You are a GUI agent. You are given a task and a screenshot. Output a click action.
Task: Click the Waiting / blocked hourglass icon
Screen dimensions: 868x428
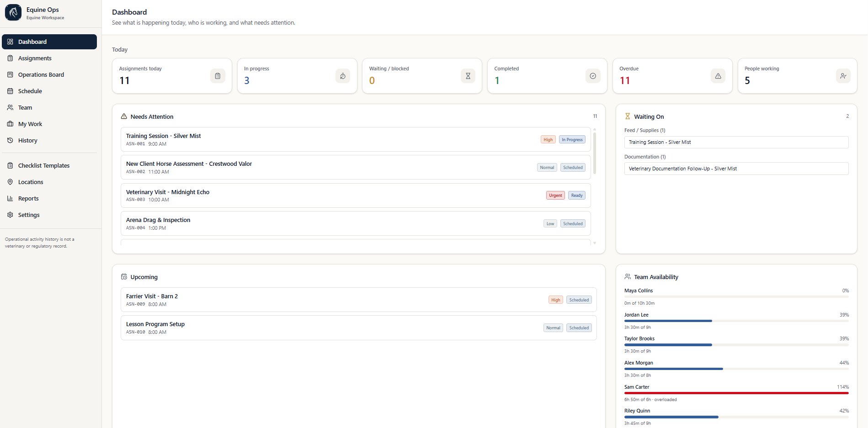click(468, 76)
